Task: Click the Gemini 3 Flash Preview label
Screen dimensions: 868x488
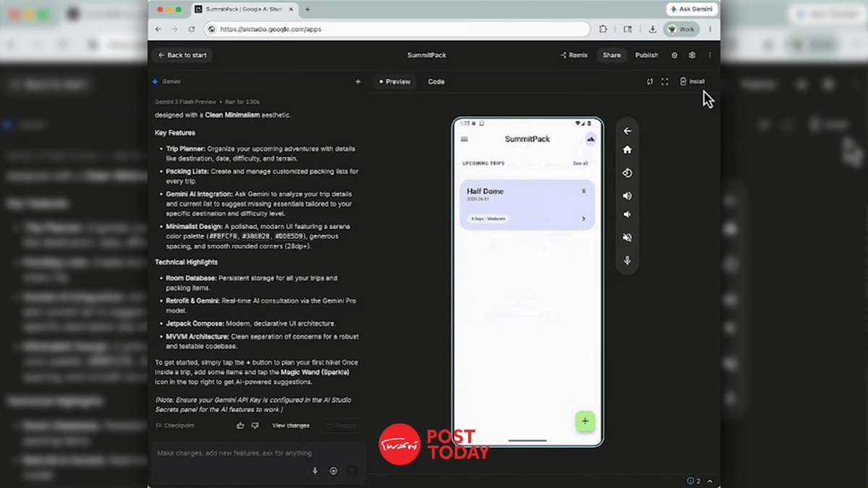Action: (x=185, y=102)
